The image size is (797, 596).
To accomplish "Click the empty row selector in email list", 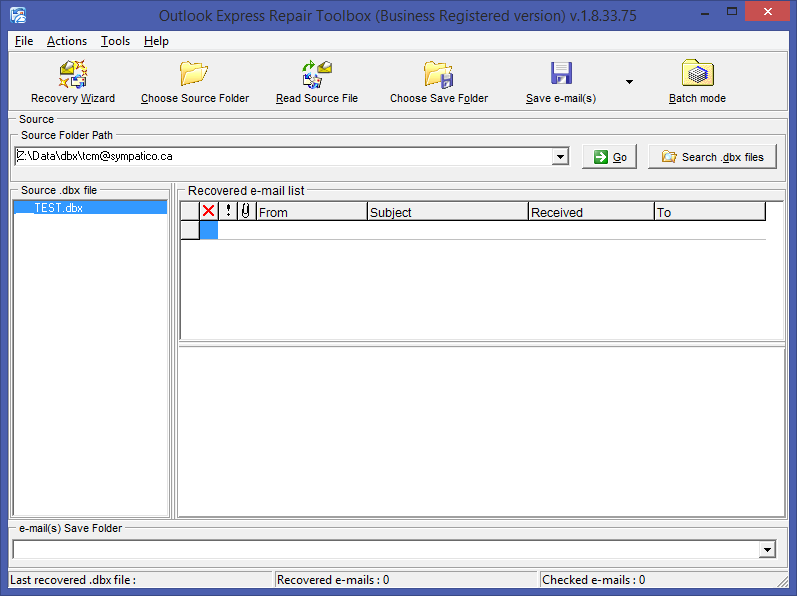I will (190, 230).
